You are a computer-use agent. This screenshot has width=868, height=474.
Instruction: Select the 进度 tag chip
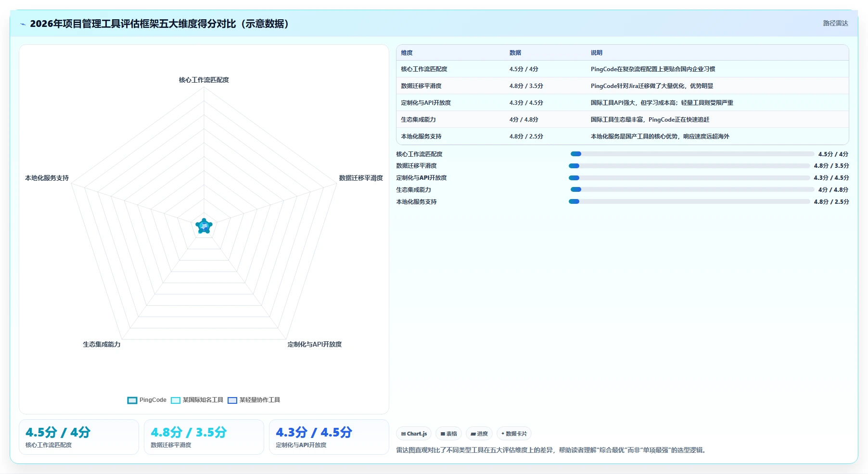[479, 434]
